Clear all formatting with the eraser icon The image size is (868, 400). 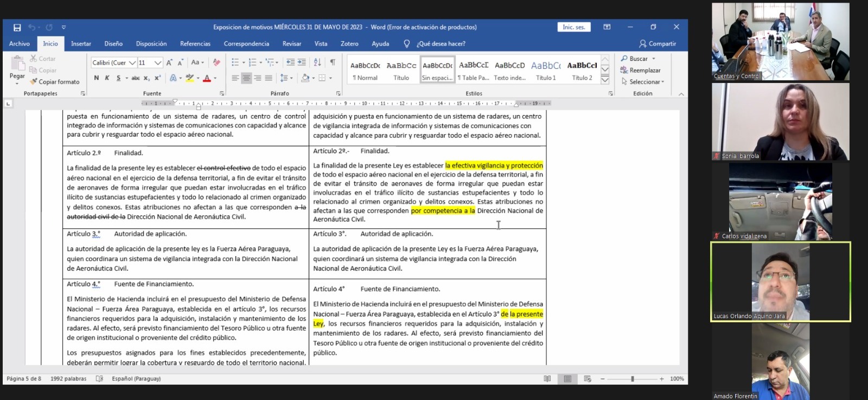(x=216, y=62)
